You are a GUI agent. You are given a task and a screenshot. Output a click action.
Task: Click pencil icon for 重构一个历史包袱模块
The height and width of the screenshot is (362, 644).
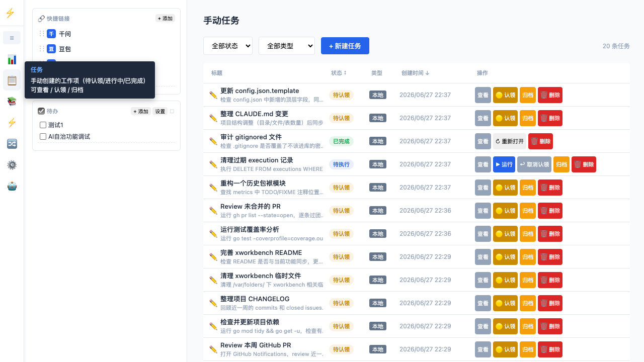pos(213,188)
